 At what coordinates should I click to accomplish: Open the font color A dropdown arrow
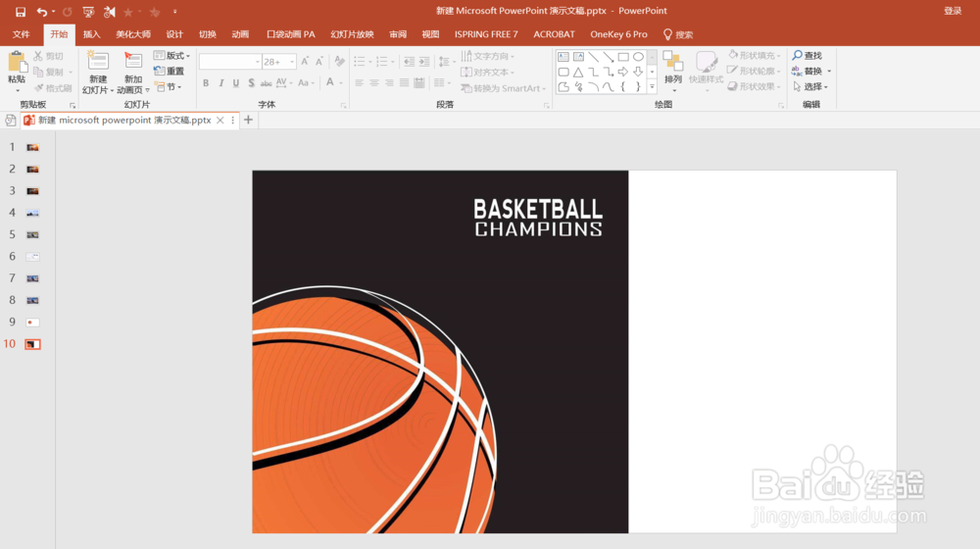click(x=341, y=82)
